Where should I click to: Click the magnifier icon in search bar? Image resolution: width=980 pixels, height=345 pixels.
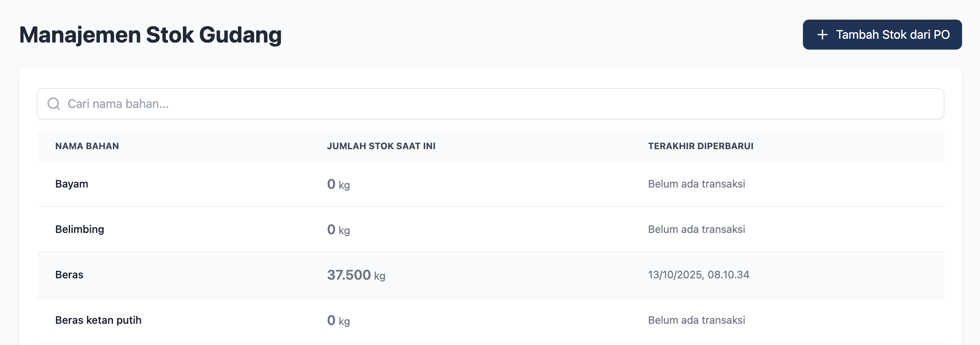(x=54, y=104)
